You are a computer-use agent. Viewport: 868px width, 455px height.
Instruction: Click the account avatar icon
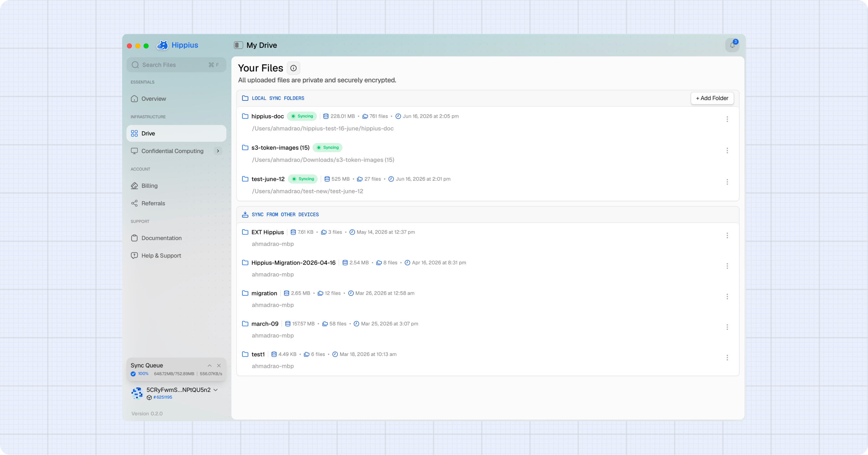[137, 393]
